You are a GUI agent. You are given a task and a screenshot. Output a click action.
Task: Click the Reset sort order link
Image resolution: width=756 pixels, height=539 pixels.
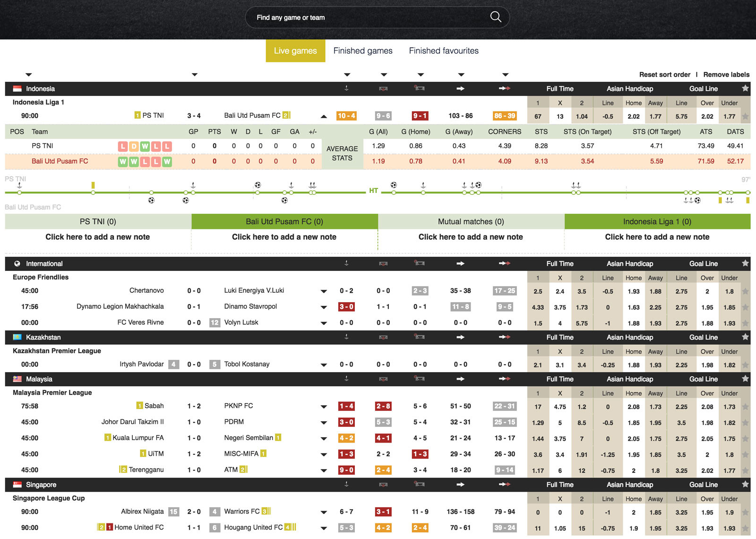click(x=665, y=75)
